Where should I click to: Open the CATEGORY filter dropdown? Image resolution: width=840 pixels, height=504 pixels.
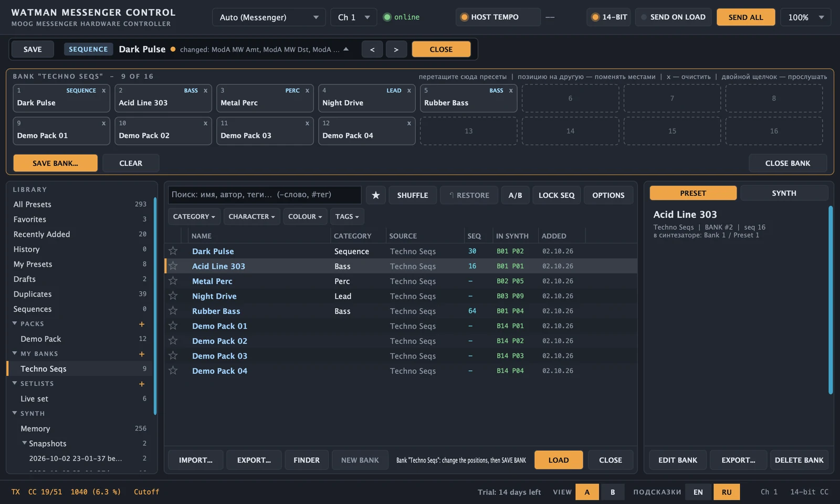click(x=194, y=216)
